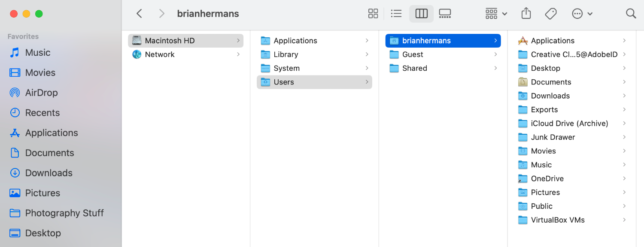Open the OneDrive alias folder
This screenshot has height=247, width=644.
(572, 178)
